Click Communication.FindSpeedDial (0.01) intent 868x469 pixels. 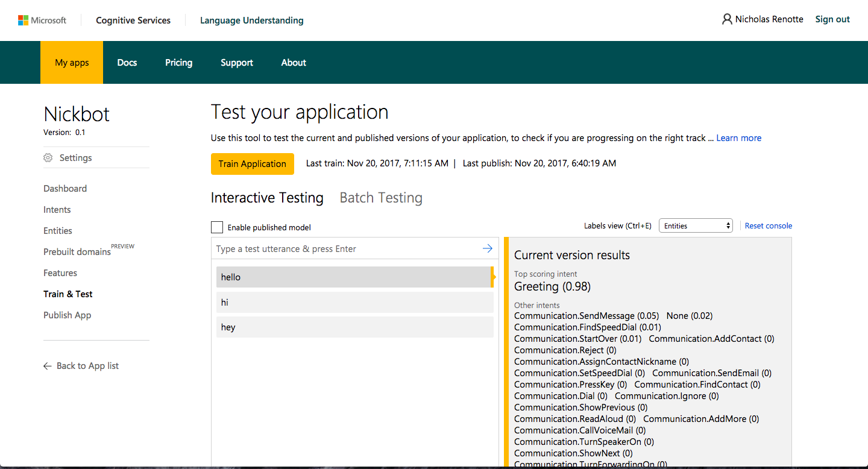(x=588, y=327)
